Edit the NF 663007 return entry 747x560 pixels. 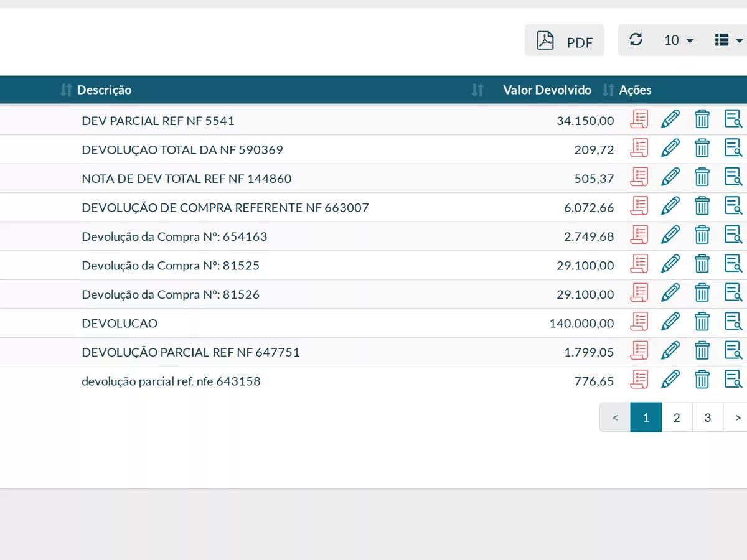670,206
